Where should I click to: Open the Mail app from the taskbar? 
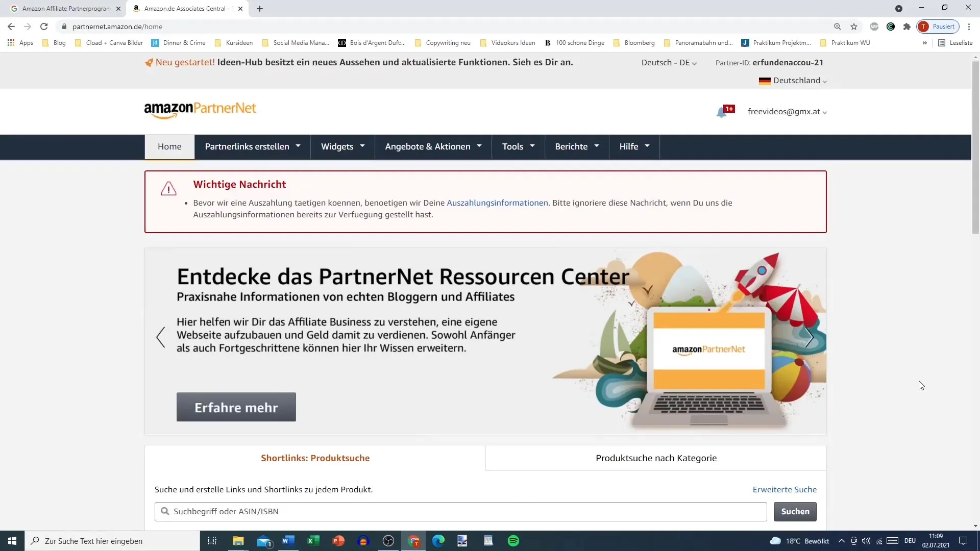click(264, 541)
